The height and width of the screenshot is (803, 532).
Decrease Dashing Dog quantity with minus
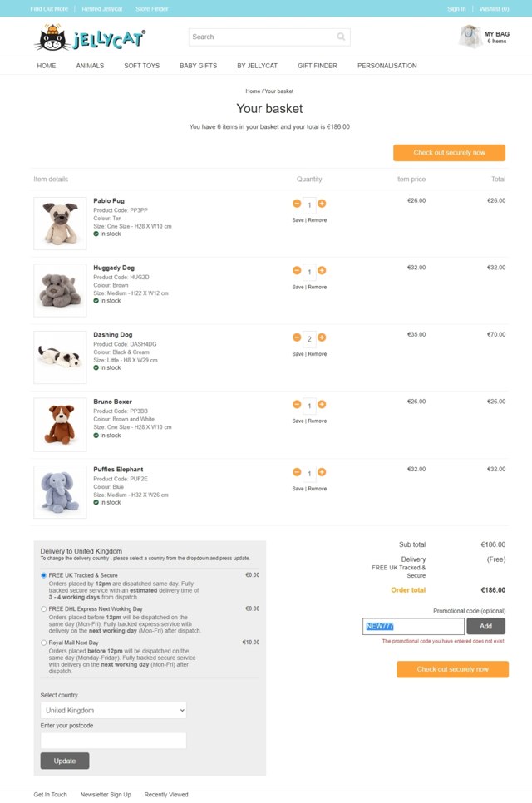click(x=297, y=337)
